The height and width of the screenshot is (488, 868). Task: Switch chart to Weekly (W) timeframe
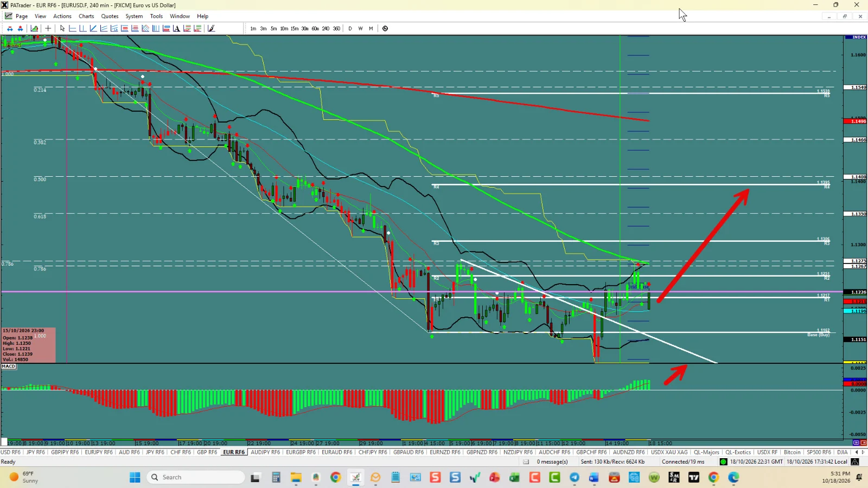tap(360, 29)
